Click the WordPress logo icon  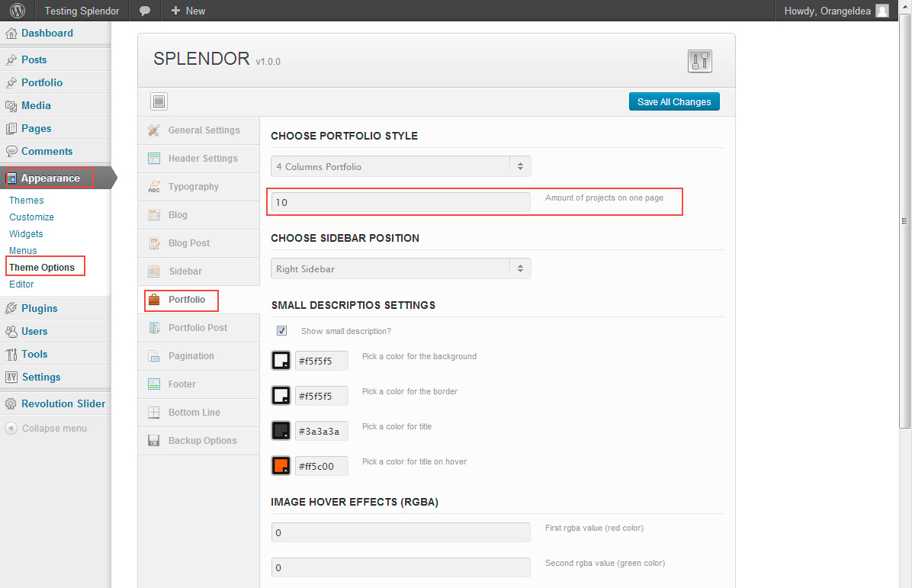[x=18, y=11]
